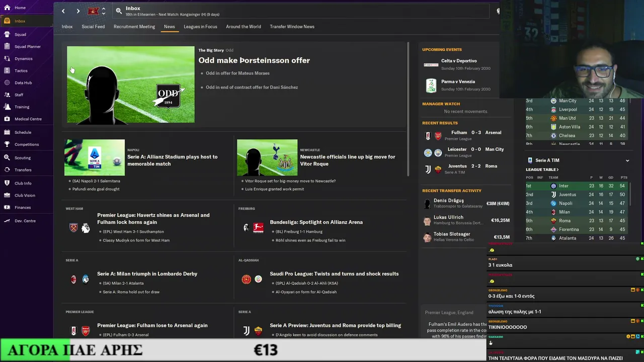Open Havertz shines Premier League story
Image resolution: width=644 pixels, height=362 pixels.
point(153,219)
